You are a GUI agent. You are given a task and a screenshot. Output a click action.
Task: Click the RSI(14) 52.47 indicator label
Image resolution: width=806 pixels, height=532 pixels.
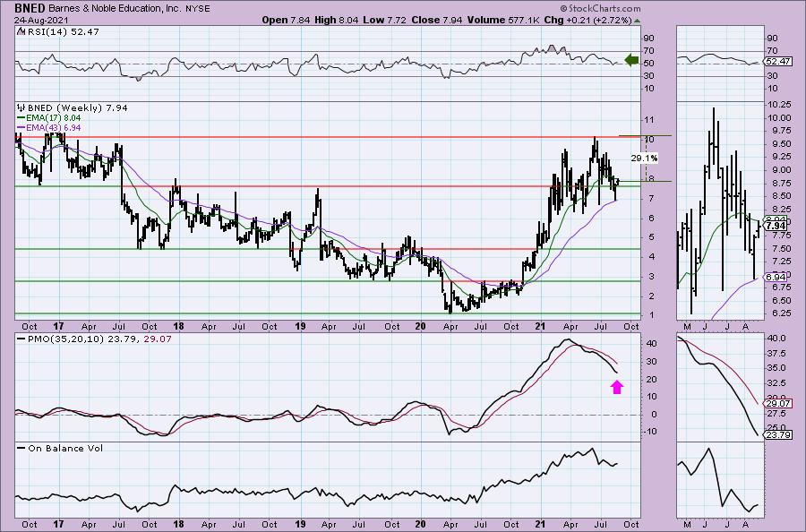tap(62, 31)
